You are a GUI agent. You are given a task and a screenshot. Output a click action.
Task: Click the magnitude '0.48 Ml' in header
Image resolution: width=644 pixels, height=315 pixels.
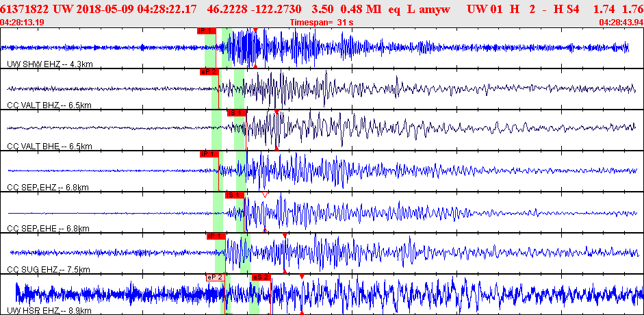coord(360,9)
